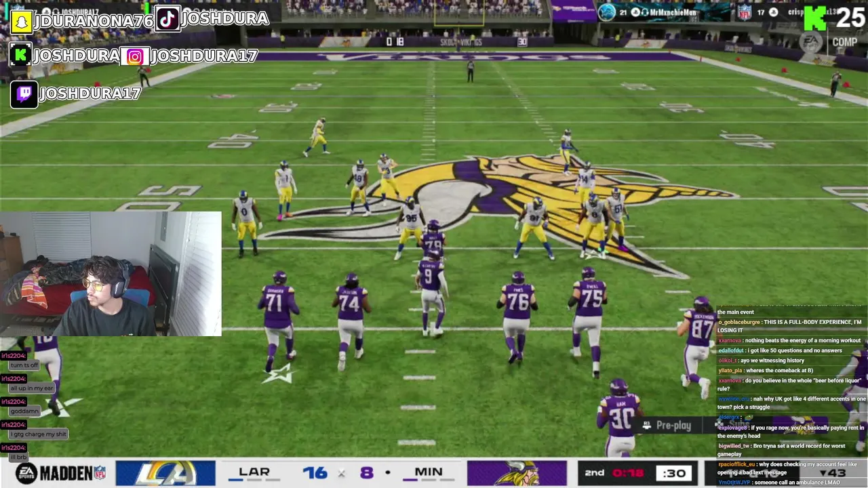Click the edallofdut chat username
868x488 pixels.
(x=731, y=350)
